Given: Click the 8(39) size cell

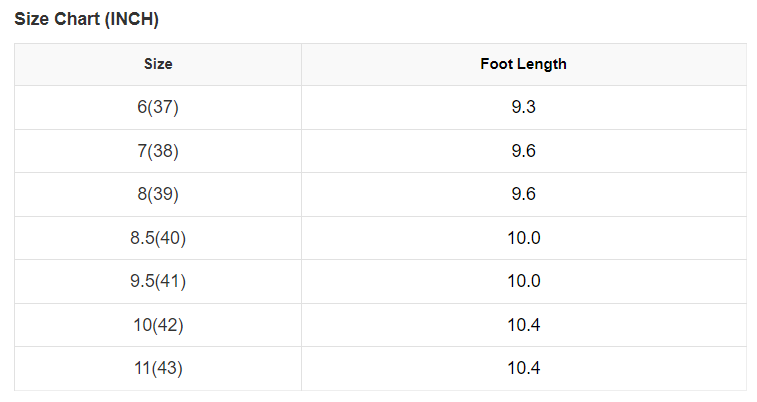Looking at the screenshot, I should tap(158, 194).
